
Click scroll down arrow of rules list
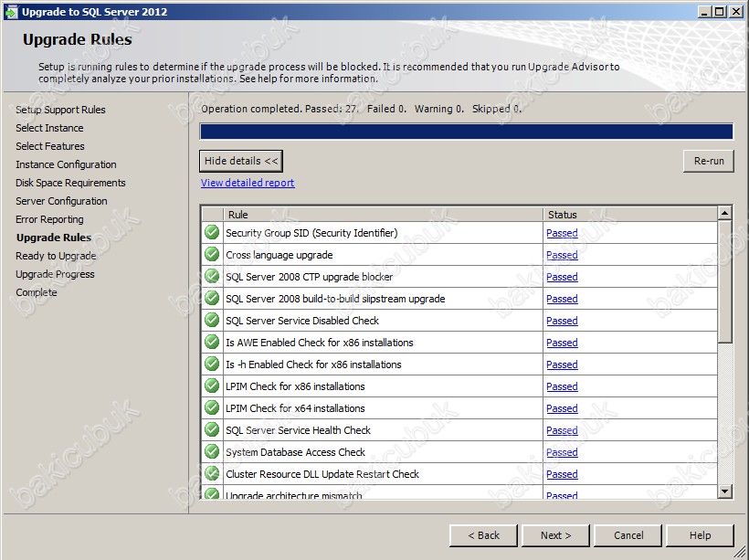[724, 491]
